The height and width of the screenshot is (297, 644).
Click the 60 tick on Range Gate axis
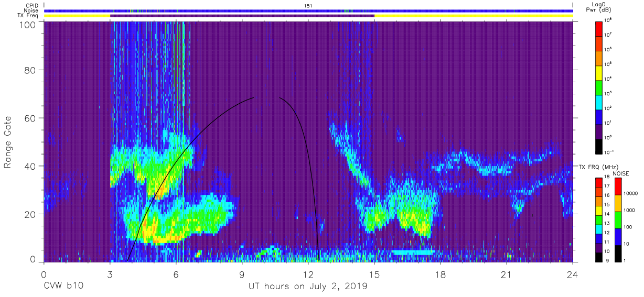(30, 118)
